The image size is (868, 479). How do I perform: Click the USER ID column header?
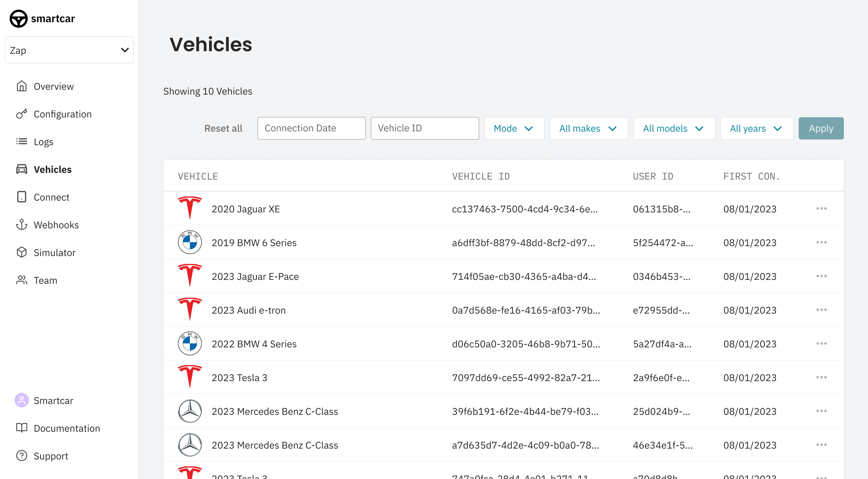pos(653,176)
